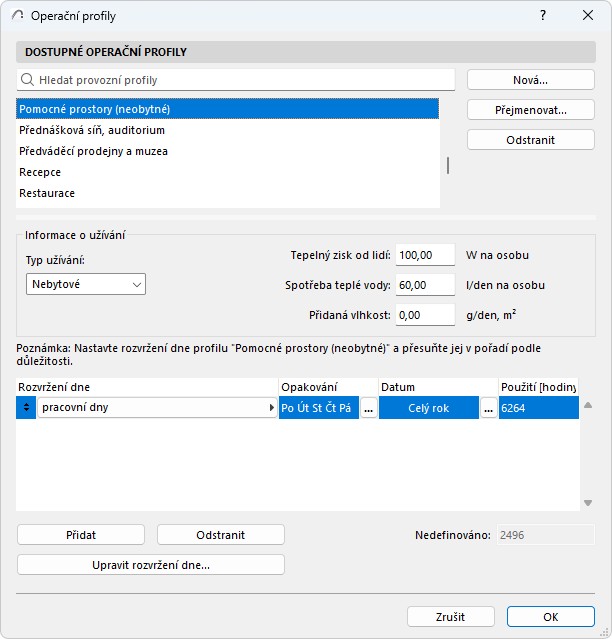Click the help question mark icon
Image resolution: width=612 pixels, height=639 pixels.
tap(543, 15)
